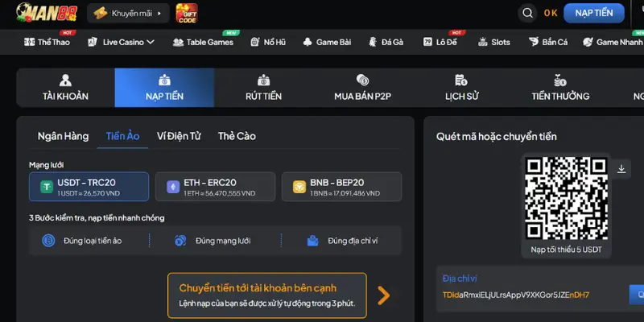Click the Slots machine icon
The height and width of the screenshot is (322, 644).
point(482,42)
